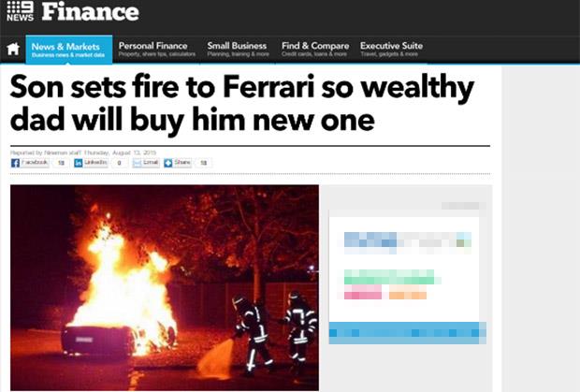Screen dimensions: 580x392
Task: Go to Find & Compare section
Action: tap(315, 50)
